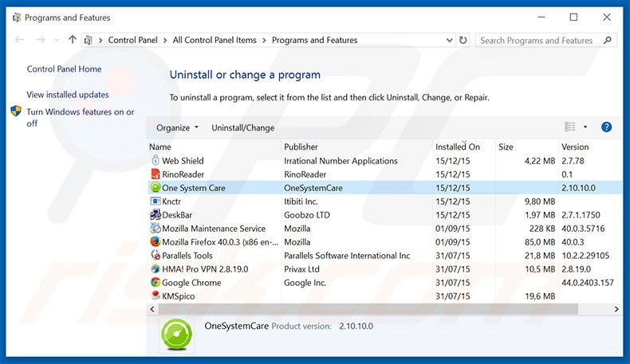Click the Google Chrome icon in list
The image size is (630, 364).
(156, 282)
